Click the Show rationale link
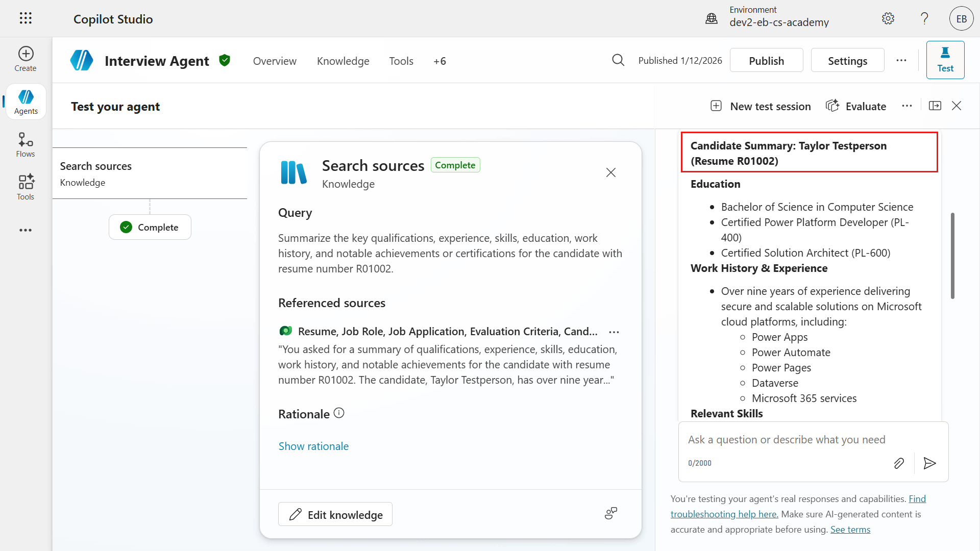Viewport: 980px width, 551px height. (313, 446)
